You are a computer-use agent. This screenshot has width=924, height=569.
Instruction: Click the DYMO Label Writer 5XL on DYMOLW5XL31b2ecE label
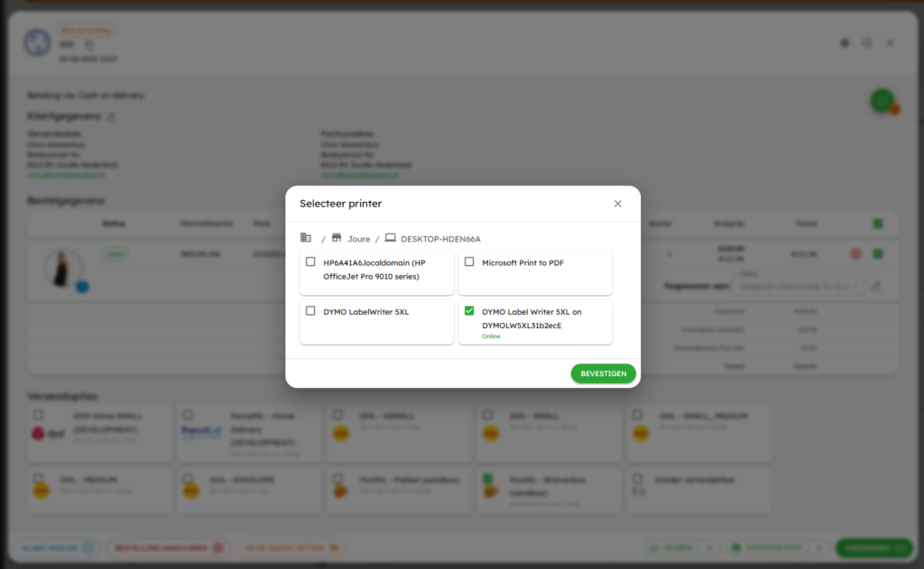(531, 318)
